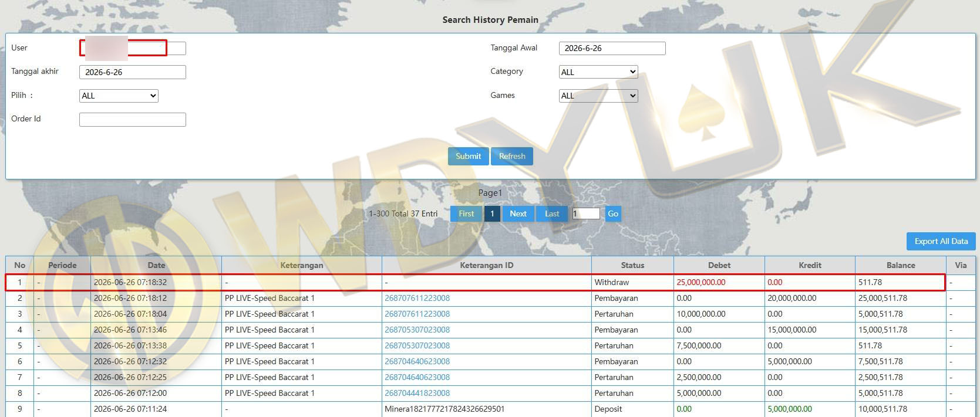Click the Submit button
Image resolution: width=980 pixels, height=417 pixels.
point(468,156)
